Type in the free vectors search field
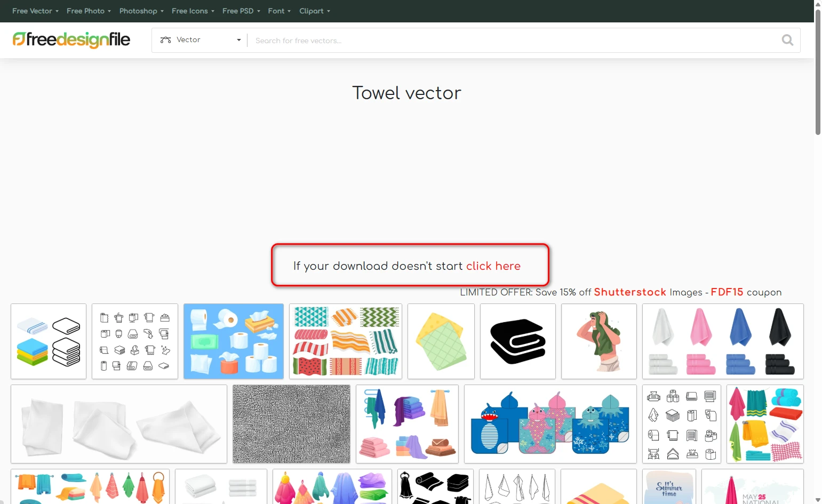The image size is (822, 504). pyautogui.click(x=512, y=41)
